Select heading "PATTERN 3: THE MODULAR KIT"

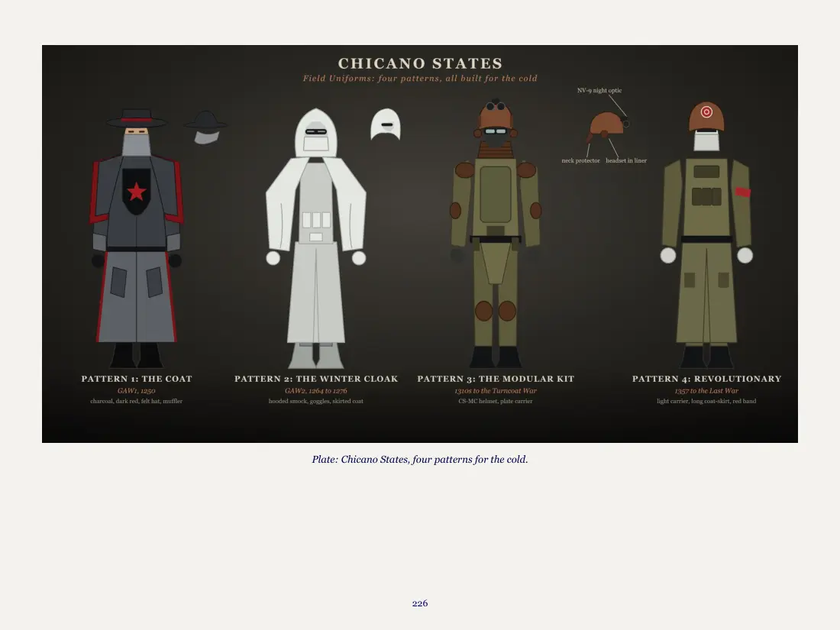point(496,379)
